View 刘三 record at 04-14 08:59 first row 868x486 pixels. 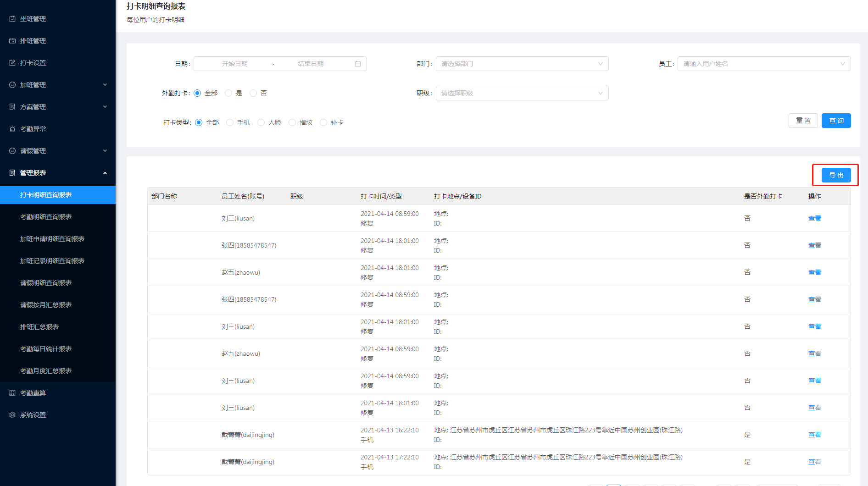[815, 218]
